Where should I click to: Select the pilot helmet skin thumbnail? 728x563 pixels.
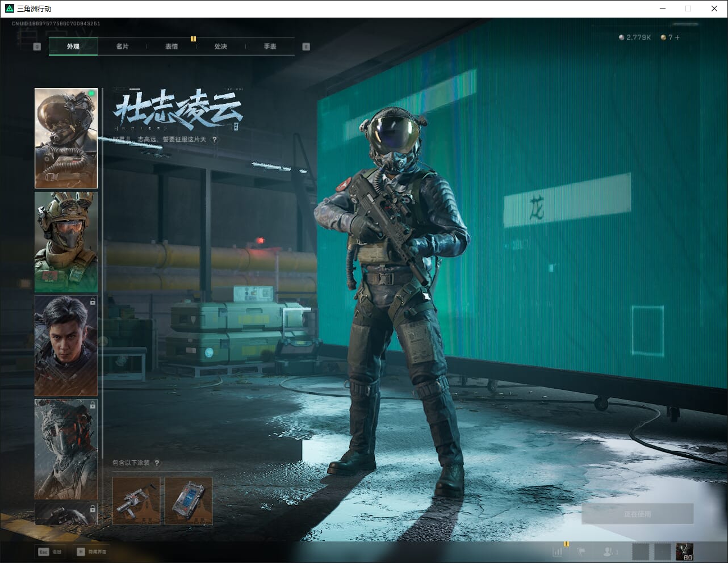coord(66,138)
